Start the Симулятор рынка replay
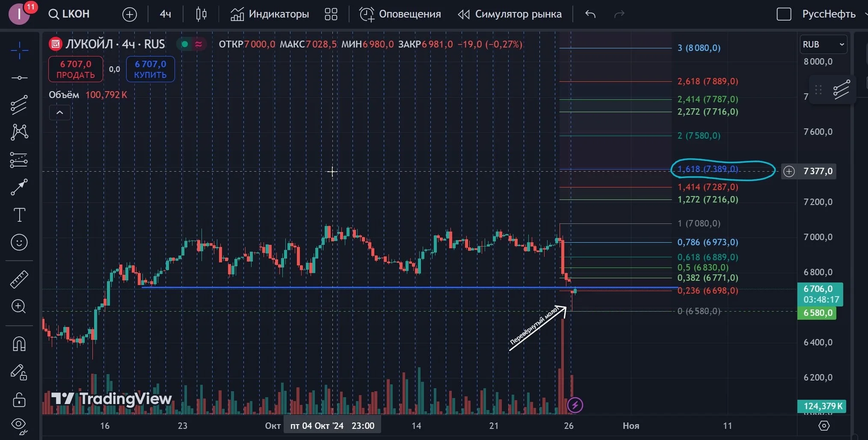Image resolution: width=868 pixels, height=440 pixels. (510, 14)
